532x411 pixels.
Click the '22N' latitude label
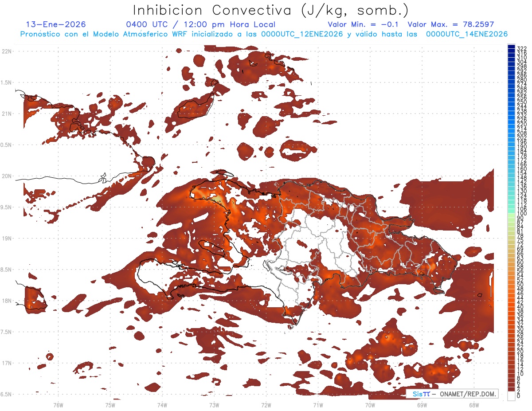[x=7, y=51]
